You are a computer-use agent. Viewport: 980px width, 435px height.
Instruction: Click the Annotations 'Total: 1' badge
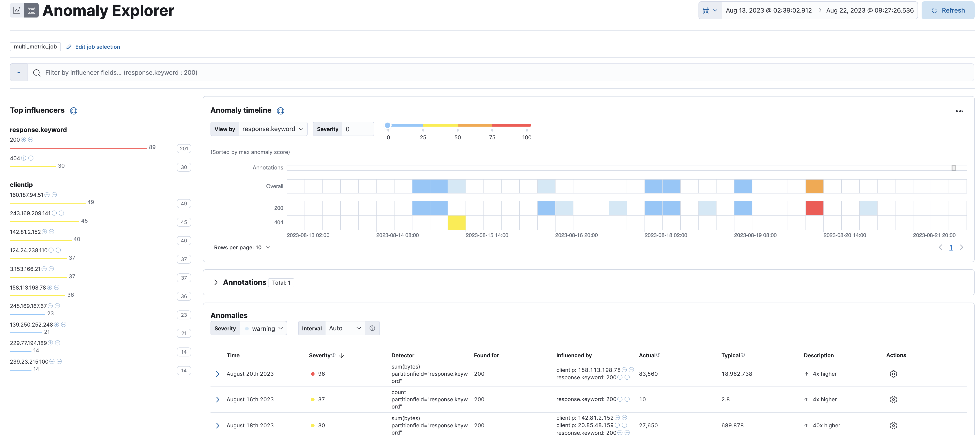click(281, 283)
